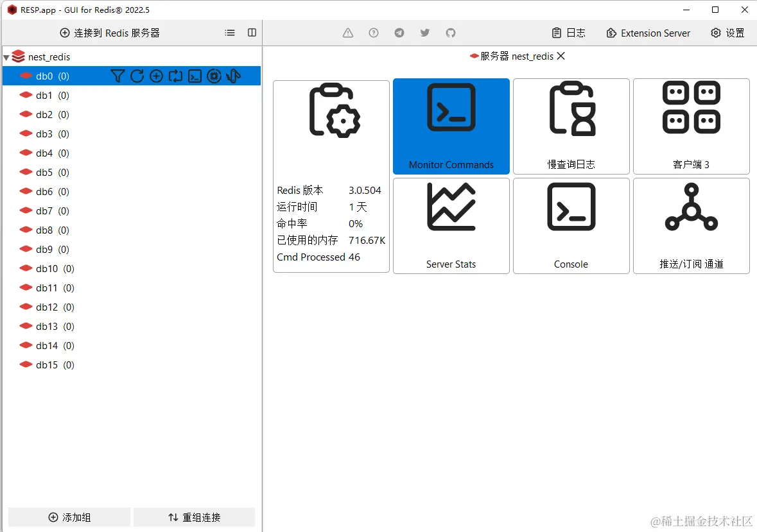Add a new key to db0

(x=157, y=76)
